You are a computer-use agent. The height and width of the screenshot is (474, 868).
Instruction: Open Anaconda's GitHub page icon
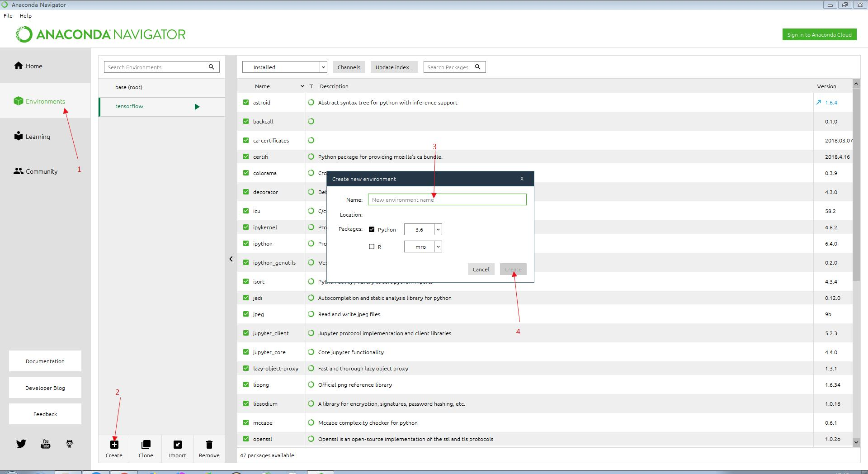(70, 444)
